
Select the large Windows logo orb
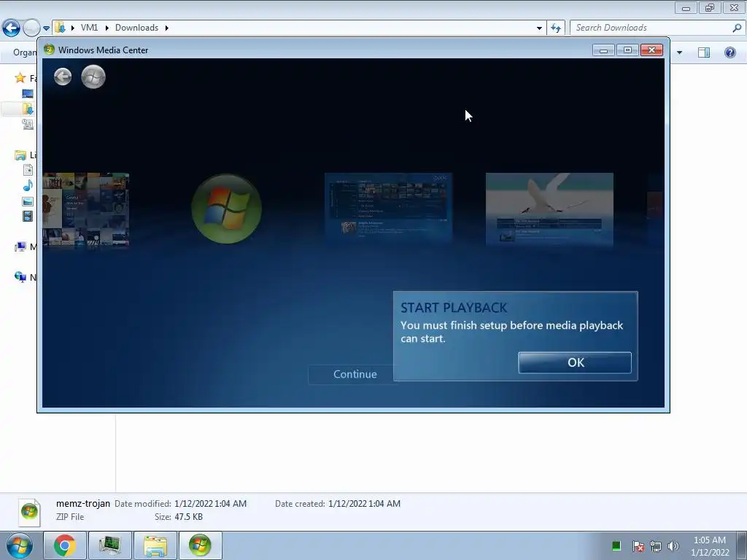coord(226,209)
